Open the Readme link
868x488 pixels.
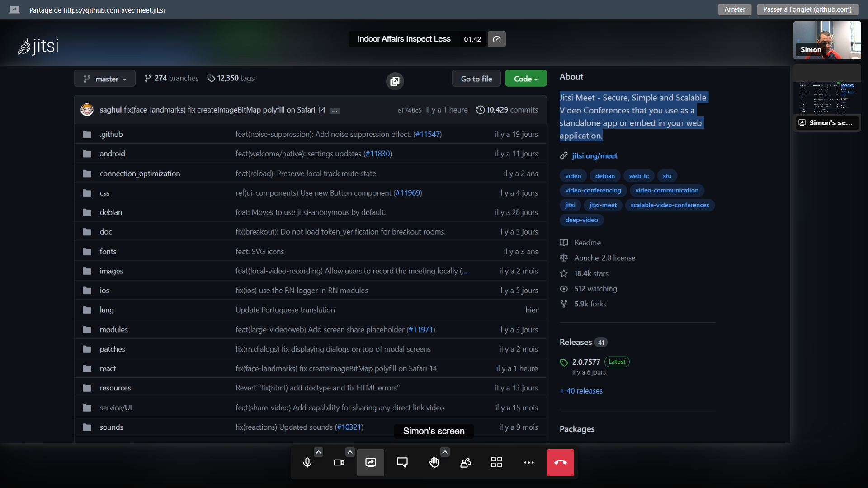click(587, 243)
